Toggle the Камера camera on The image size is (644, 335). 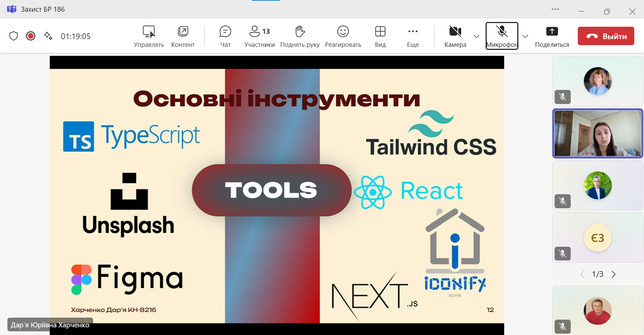click(455, 36)
